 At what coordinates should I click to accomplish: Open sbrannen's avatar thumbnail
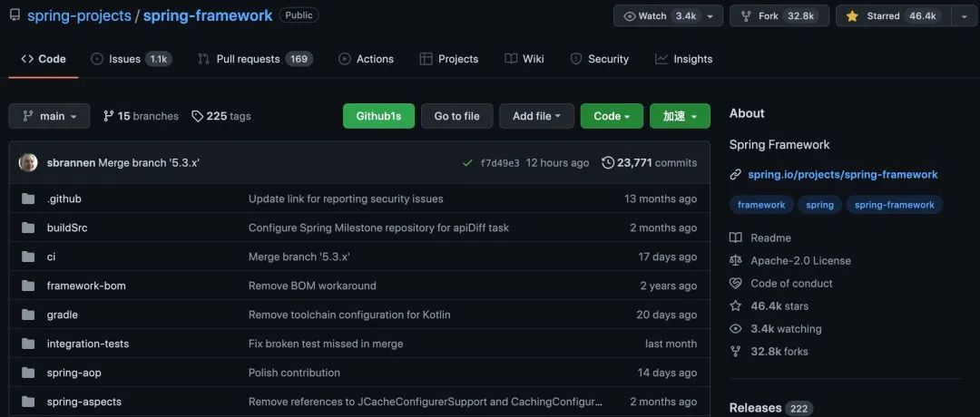pyautogui.click(x=28, y=162)
